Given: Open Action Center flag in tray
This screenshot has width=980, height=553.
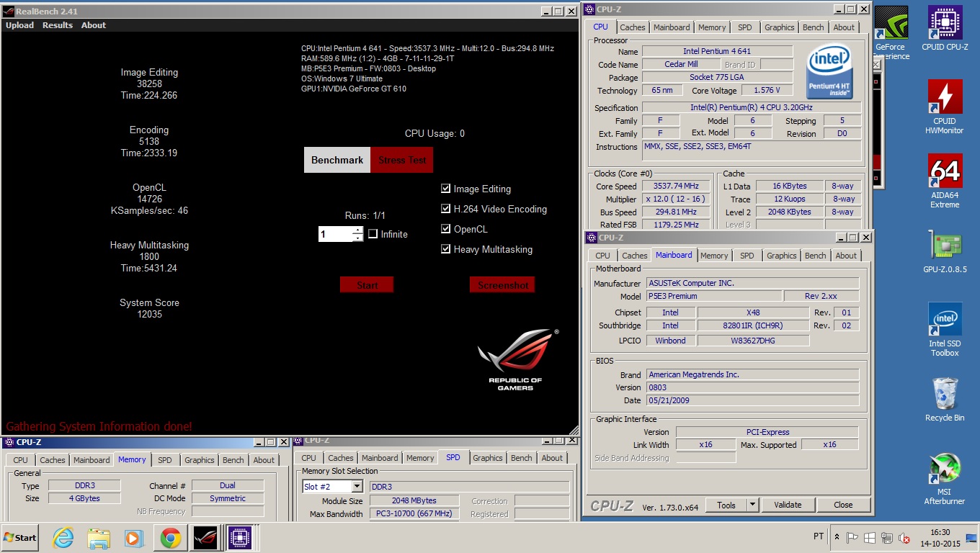Looking at the screenshot, I should click(852, 537).
